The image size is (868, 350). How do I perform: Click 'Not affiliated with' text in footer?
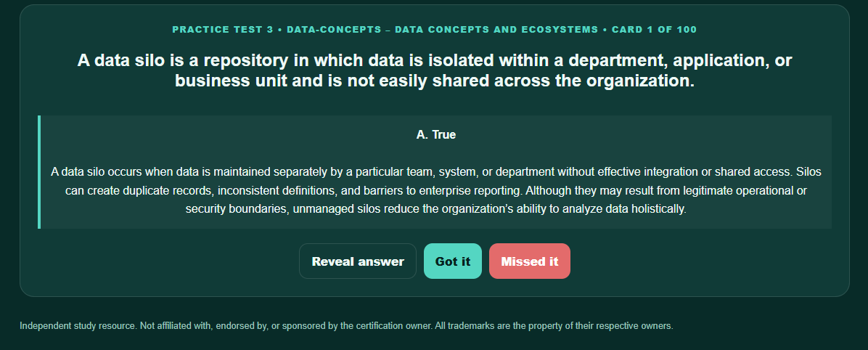point(176,325)
